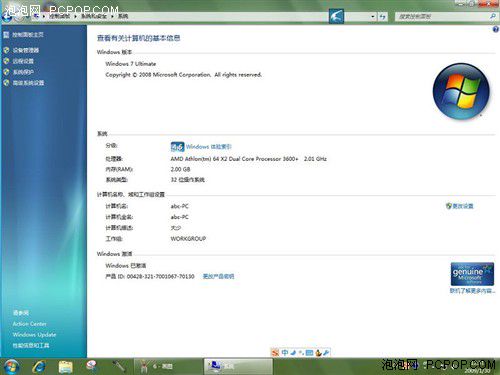Viewport: 500px width, 375px height.
Task: Open the Action Center sidebar link
Action: (30, 324)
